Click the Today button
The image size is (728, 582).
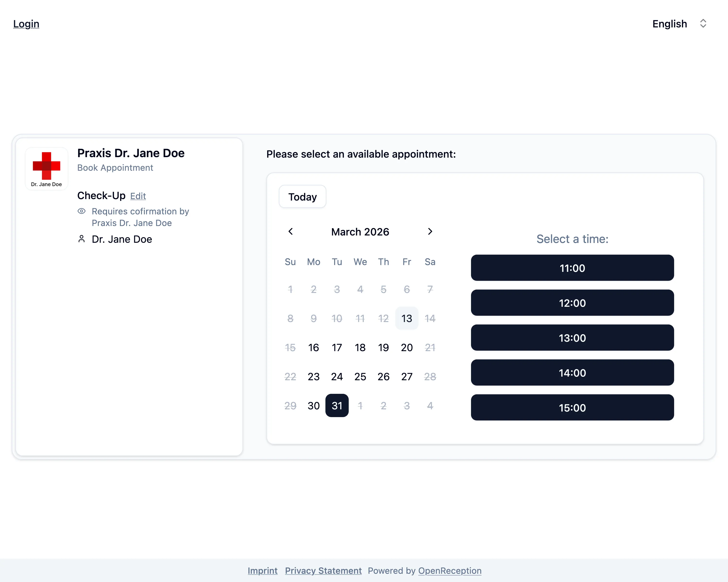(x=302, y=197)
